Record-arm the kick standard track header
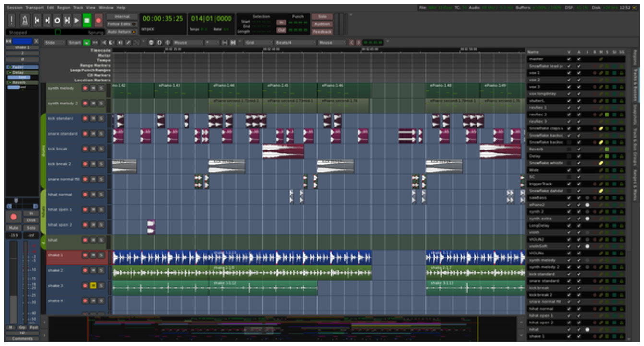The height and width of the screenshot is (346, 644). pyautogui.click(x=85, y=118)
